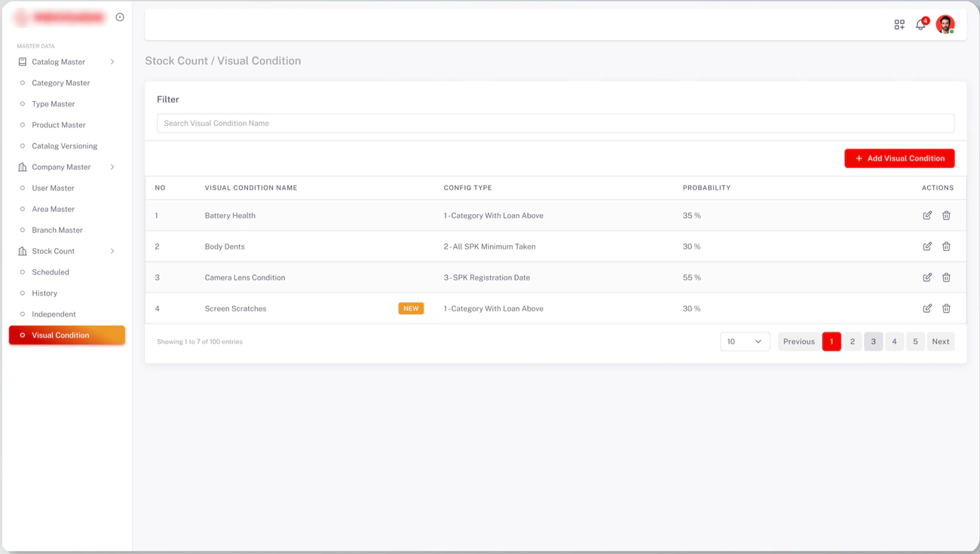Delete the Body Dents row
This screenshot has width=980, height=554.
click(x=946, y=246)
